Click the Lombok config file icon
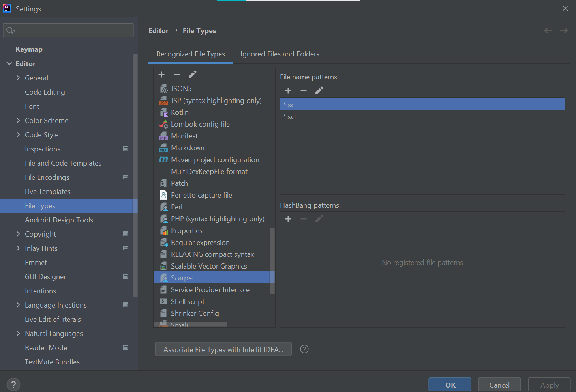The height and width of the screenshot is (392, 576). click(x=163, y=124)
